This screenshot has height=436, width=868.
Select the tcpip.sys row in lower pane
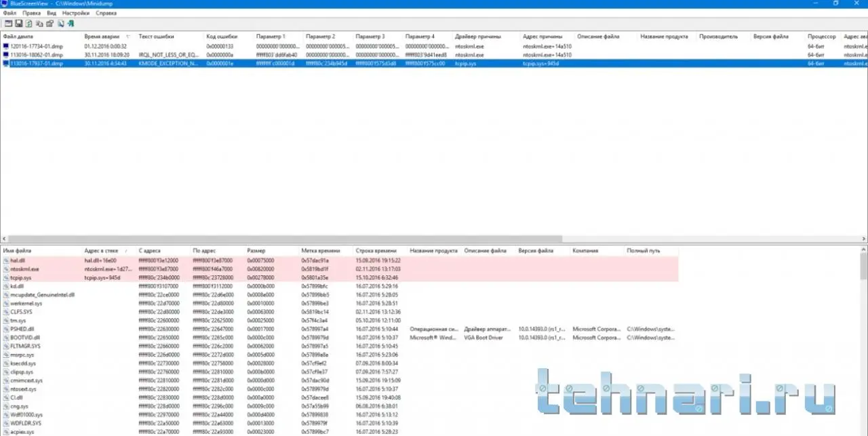click(339, 277)
